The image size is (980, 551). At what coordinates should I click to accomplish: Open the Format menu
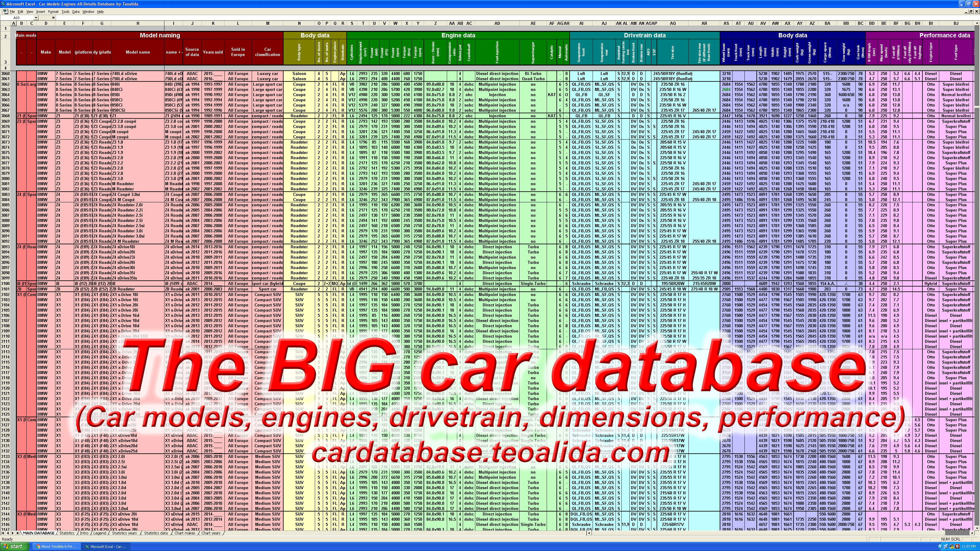point(53,12)
